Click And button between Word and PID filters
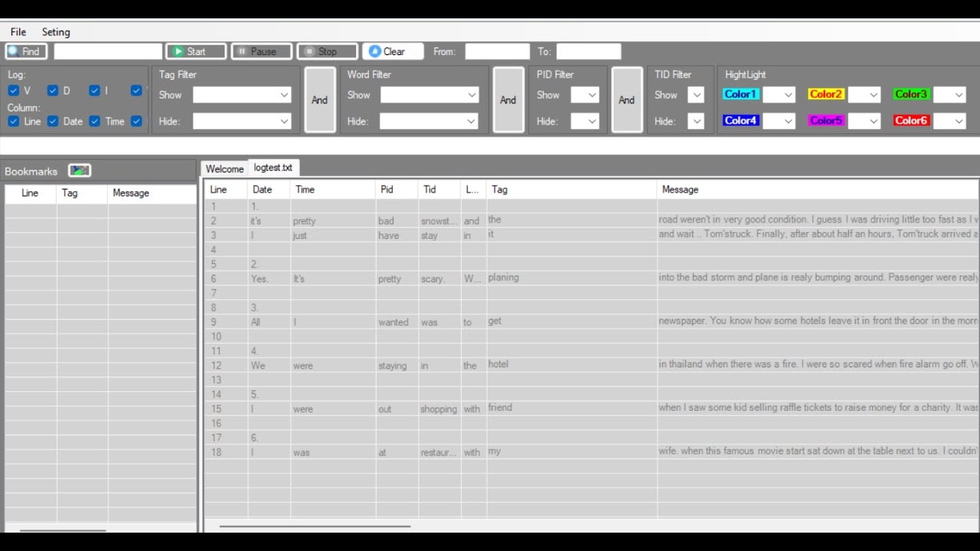 point(508,99)
